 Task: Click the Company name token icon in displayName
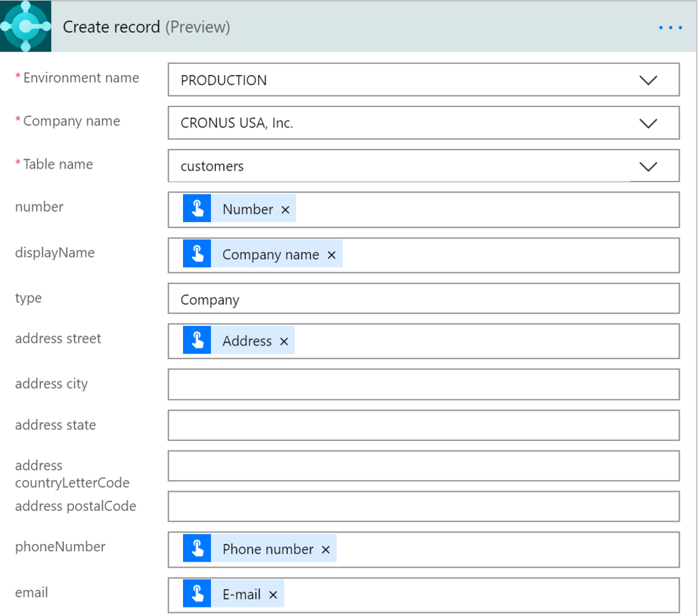pyautogui.click(x=197, y=253)
